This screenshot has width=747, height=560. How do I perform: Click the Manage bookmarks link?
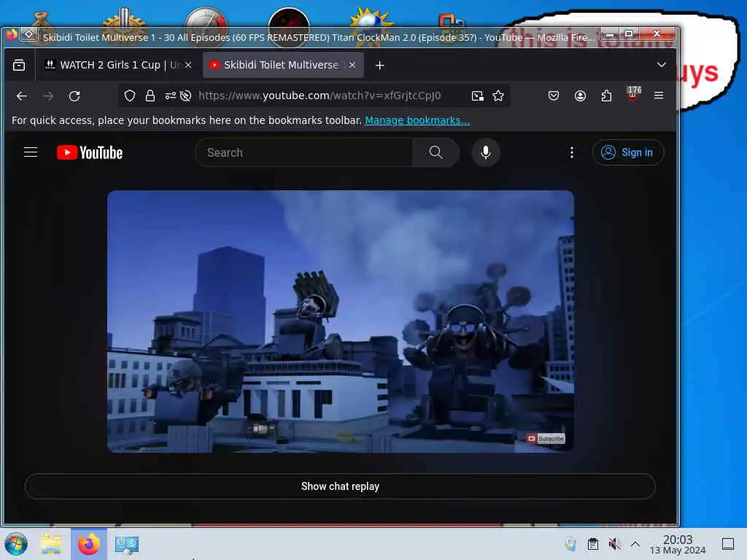coord(417,120)
